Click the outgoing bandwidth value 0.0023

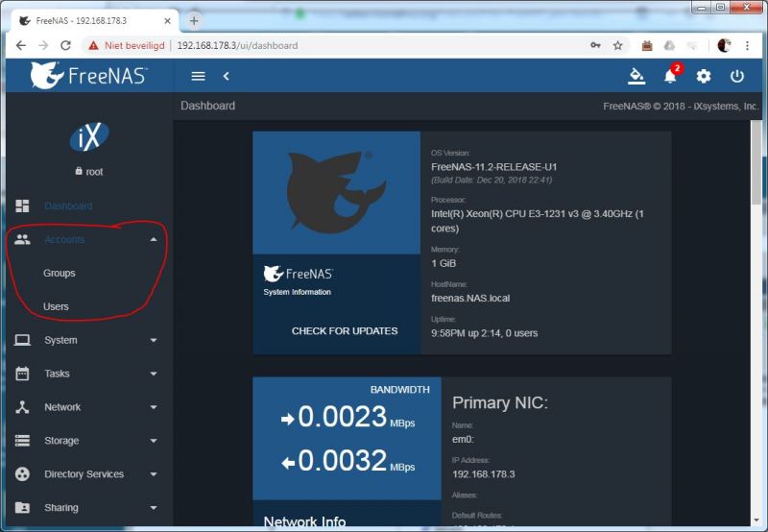[x=343, y=417]
